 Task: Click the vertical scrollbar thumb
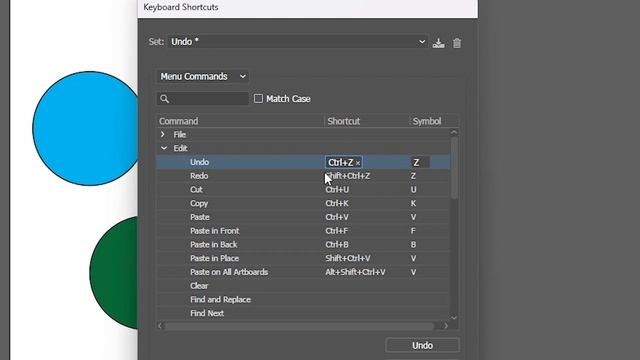[454, 168]
